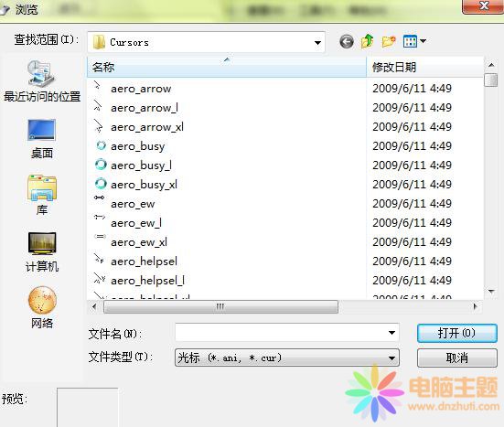Expand the Cursors look-in dropdown
This screenshot has height=427, width=504.
pyautogui.click(x=317, y=42)
